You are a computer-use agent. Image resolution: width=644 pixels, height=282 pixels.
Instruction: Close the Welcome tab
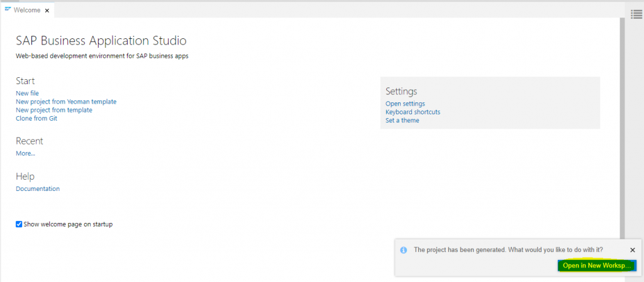47,11
